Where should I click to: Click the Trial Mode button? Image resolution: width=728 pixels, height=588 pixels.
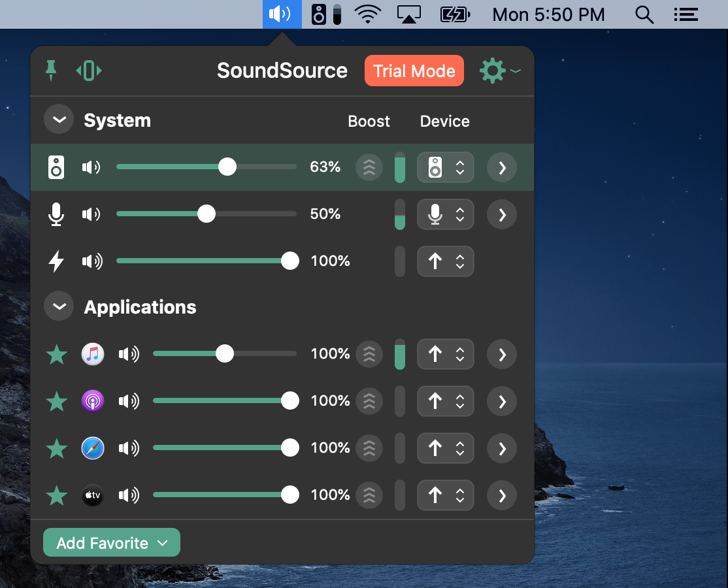tap(414, 71)
